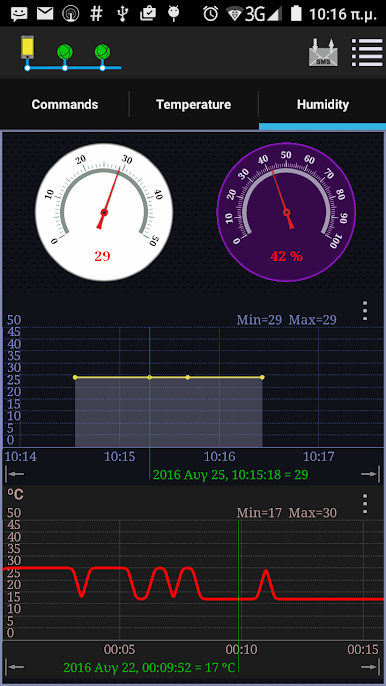Switch to the Commands tab

(x=65, y=105)
